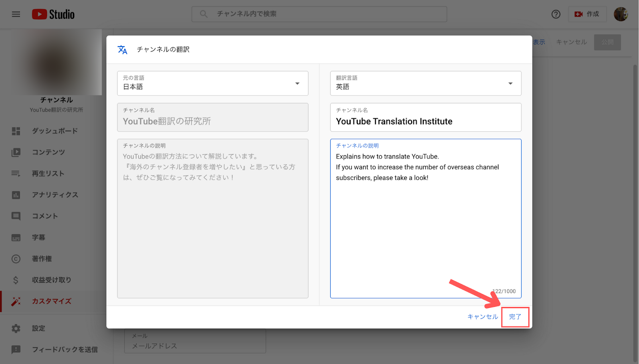
Task: Click the translated channel description textarea
Action: coord(426,218)
